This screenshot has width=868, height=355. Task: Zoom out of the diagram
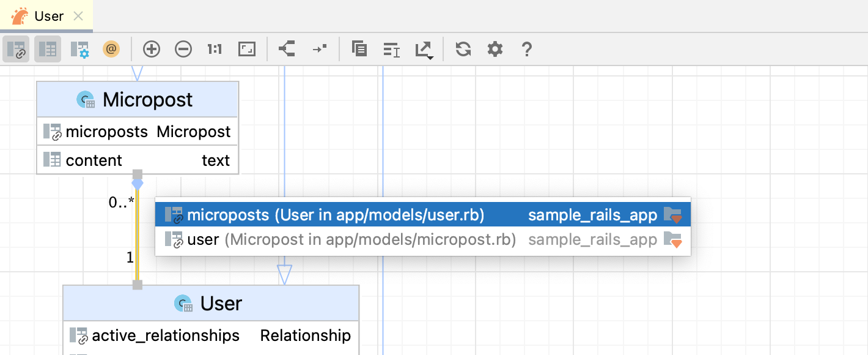coord(183,49)
